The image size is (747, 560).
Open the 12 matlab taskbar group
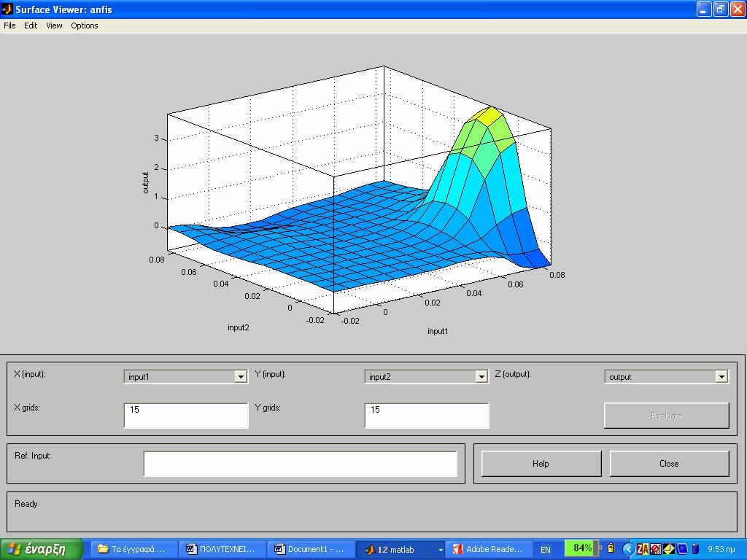pos(399,549)
